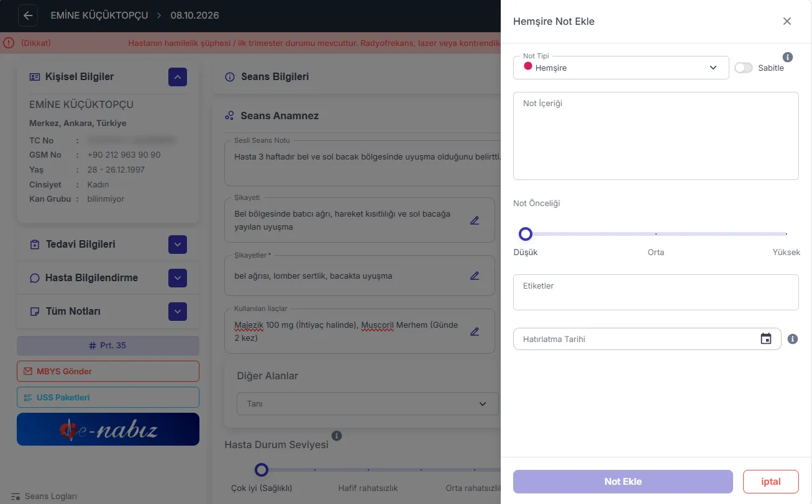
Task: Click the Seans Logları list icon
Action: point(16,497)
